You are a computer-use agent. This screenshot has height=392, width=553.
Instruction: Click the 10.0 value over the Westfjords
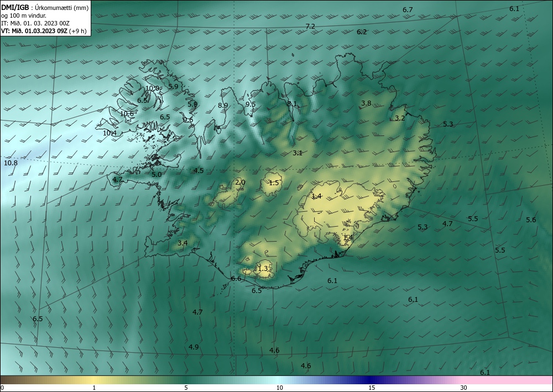tap(153, 88)
